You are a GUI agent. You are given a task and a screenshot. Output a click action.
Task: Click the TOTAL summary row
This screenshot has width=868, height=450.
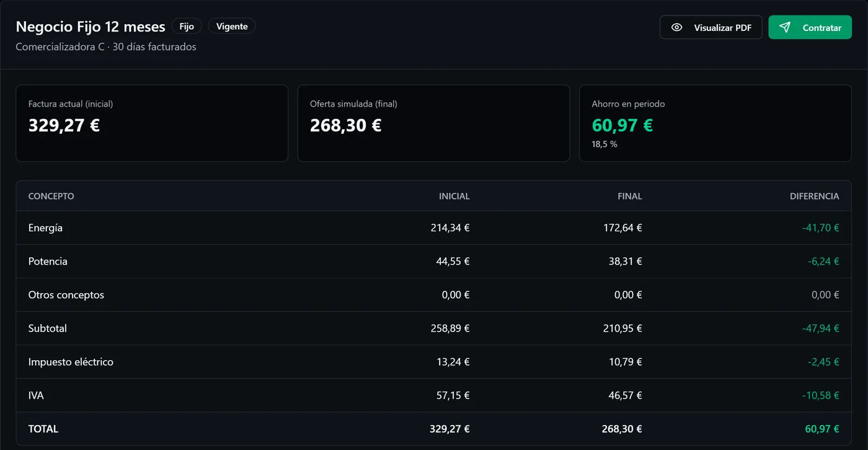point(433,429)
